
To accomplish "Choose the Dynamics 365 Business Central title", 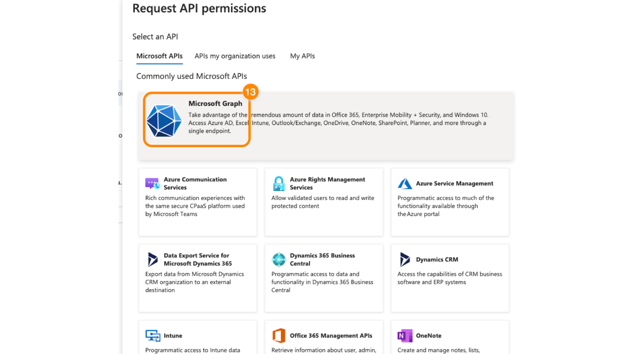I will (322, 259).
